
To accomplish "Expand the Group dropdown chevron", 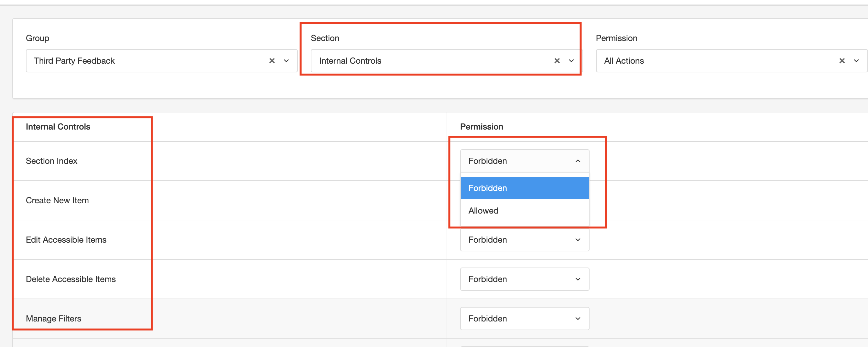I will pyautogui.click(x=287, y=61).
